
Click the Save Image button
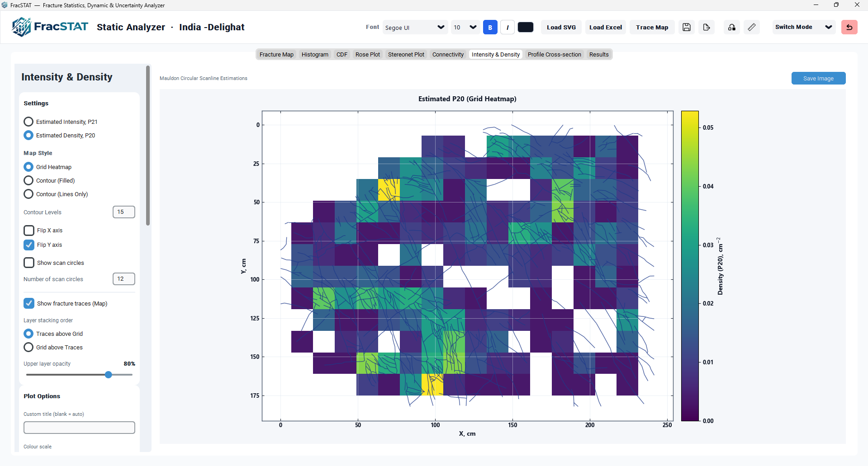click(818, 78)
